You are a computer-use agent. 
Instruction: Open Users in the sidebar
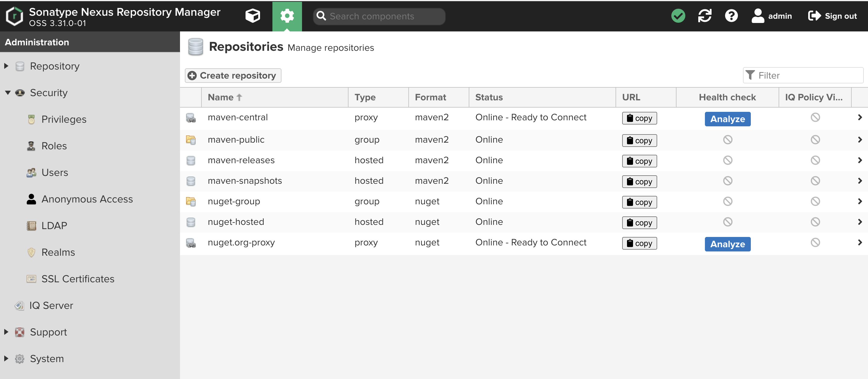pos(55,172)
